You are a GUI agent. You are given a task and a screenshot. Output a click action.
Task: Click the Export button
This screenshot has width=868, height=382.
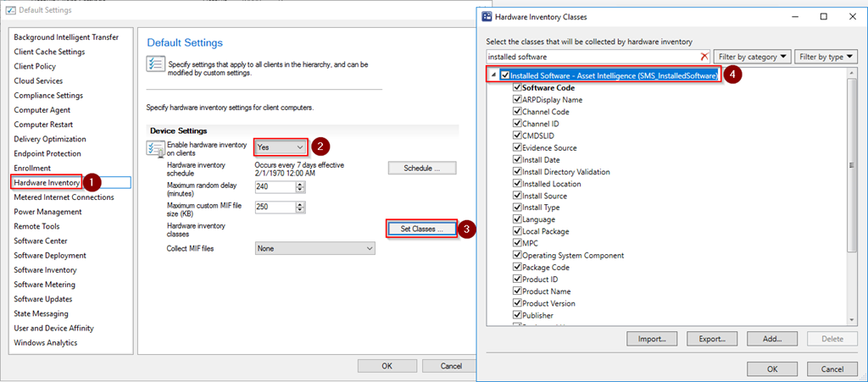pos(712,339)
